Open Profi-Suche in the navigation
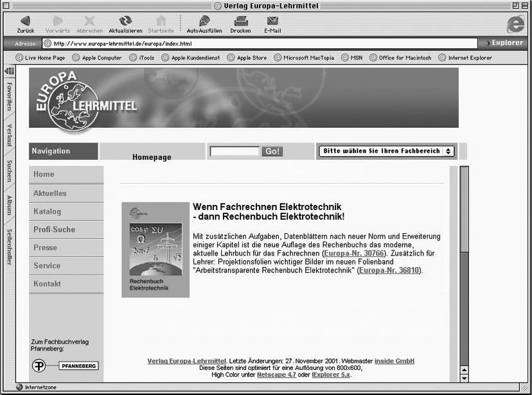The width and height of the screenshot is (532, 395). click(x=66, y=229)
